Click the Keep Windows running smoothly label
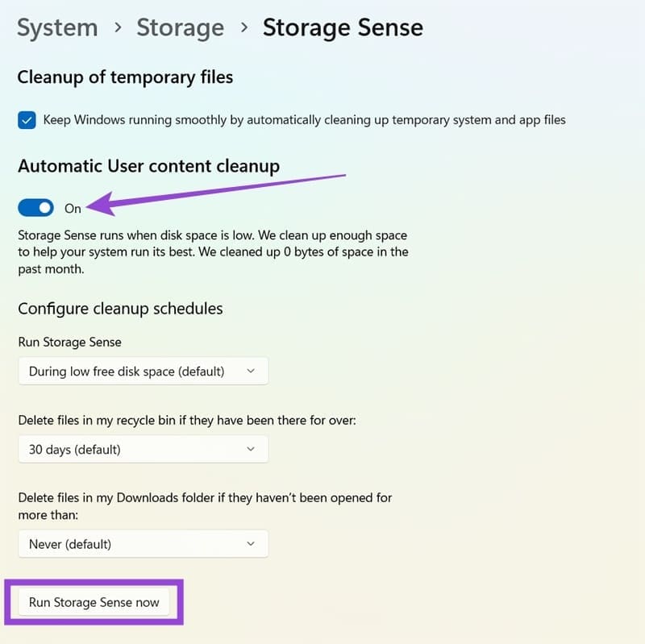 (x=304, y=120)
